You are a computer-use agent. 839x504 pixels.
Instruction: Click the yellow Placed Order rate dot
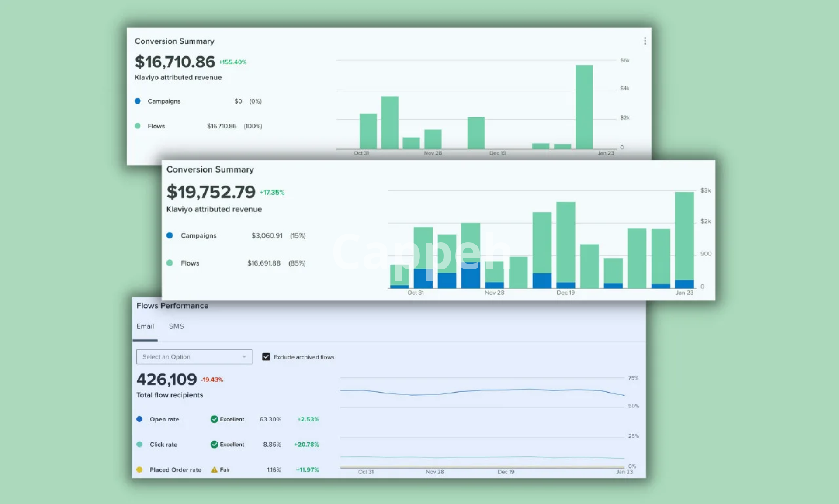(x=139, y=470)
